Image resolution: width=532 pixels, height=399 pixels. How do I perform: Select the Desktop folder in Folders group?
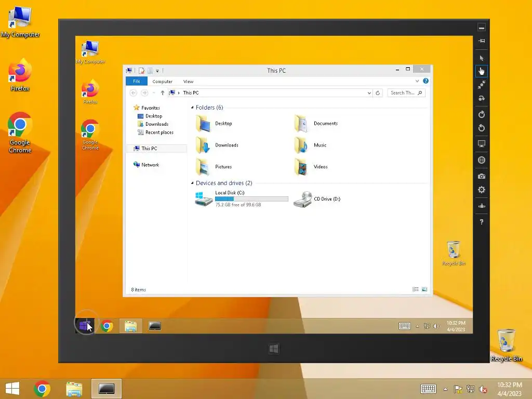[x=215, y=124]
